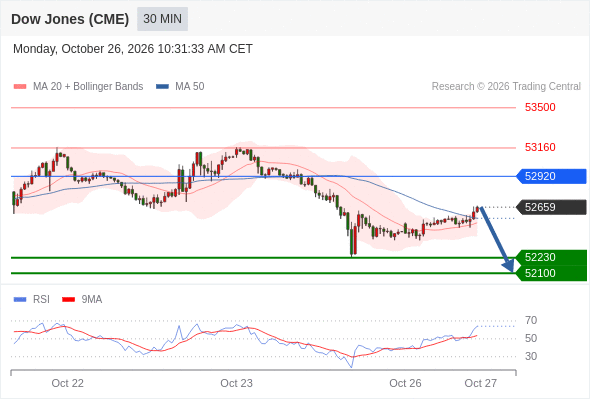Click the MA 20 + Bollinger Bands legend swatch
590x400 pixels.
[20, 87]
